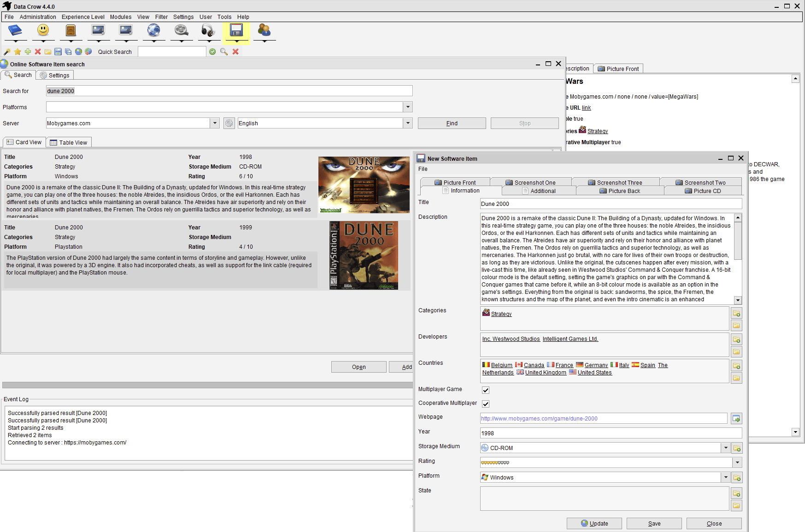The image size is (805, 532).
Task: Click the Open button below results
Action: tap(359, 367)
